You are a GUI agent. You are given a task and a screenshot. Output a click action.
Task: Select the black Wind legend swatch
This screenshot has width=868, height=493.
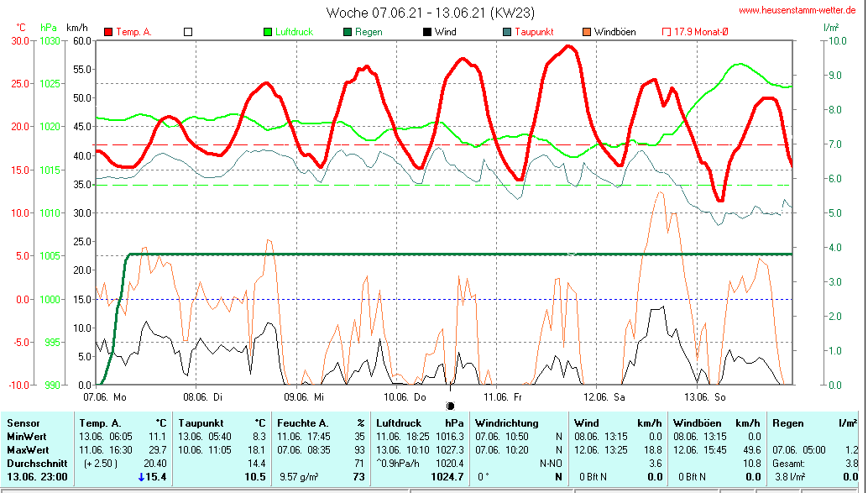(x=427, y=32)
